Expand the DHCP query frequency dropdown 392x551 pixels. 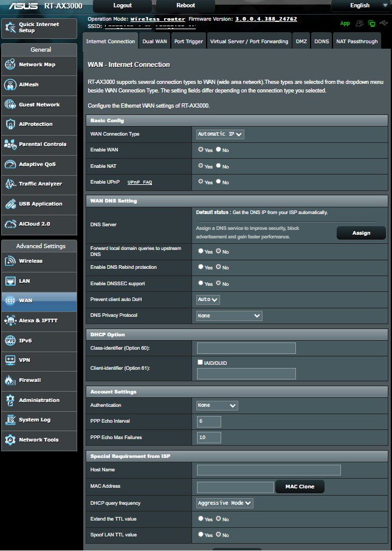pyautogui.click(x=225, y=503)
